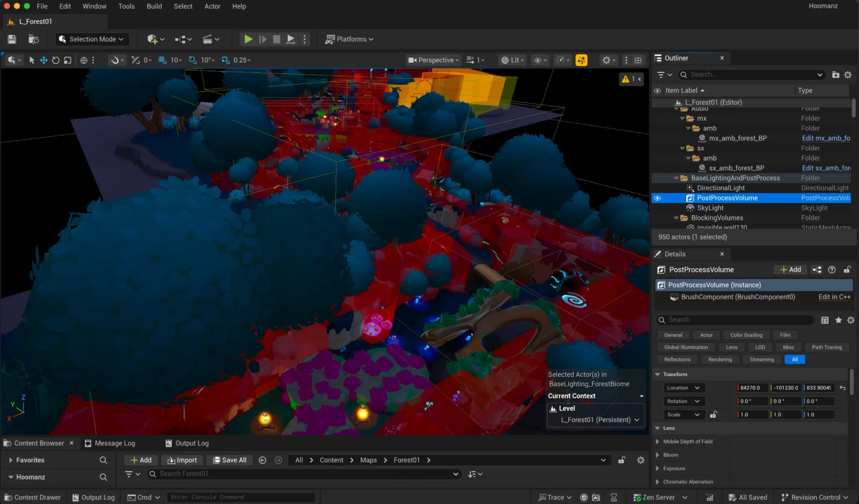Select the Scale transform tool
The image size is (859, 504).
68,60
